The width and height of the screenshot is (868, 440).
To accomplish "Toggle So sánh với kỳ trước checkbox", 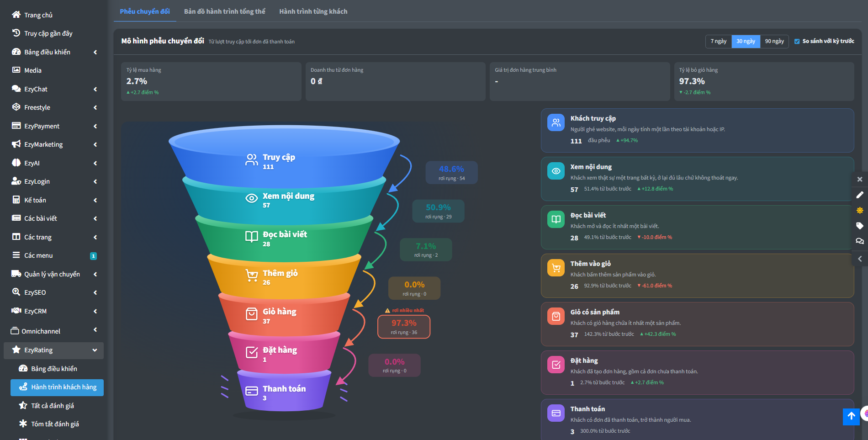I will [797, 41].
